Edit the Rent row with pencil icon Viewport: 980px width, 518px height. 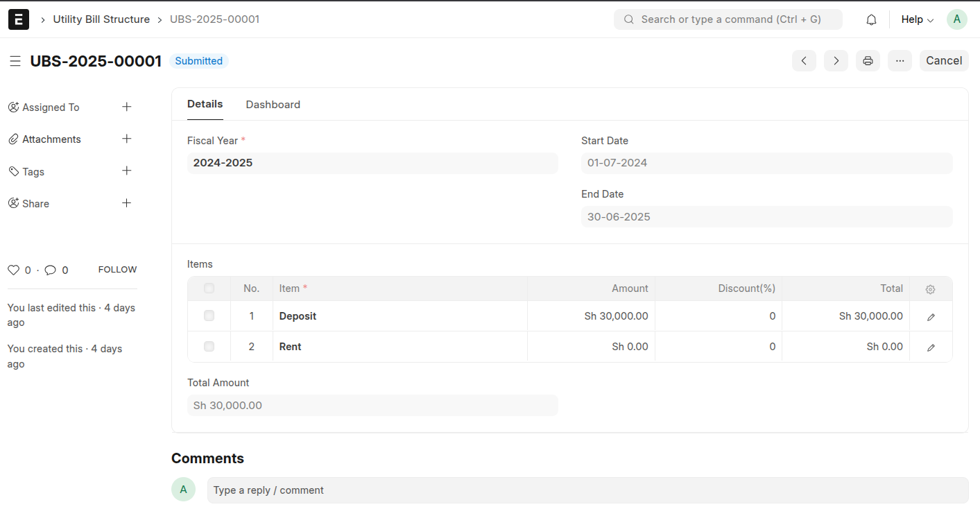click(x=931, y=347)
